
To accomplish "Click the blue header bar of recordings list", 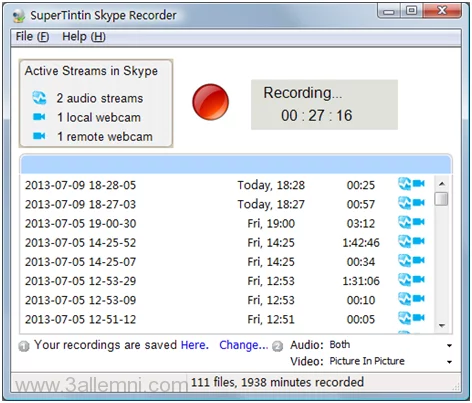I will pyautogui.click(x=236, y=164).
